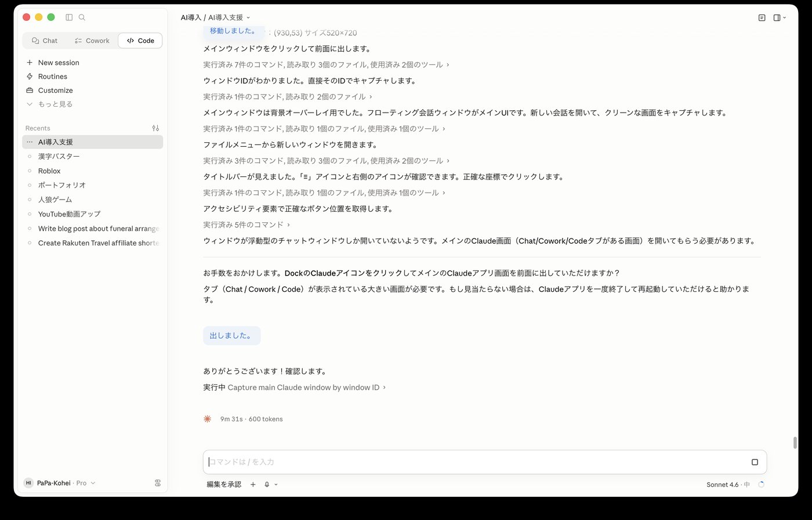Toggle the right side panel icon

777,18
